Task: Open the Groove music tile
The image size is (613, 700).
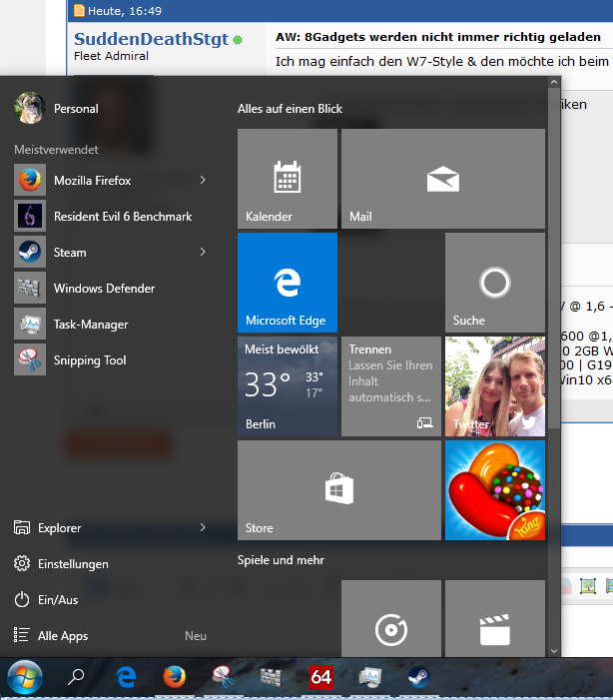Action: tap(391, 618)
